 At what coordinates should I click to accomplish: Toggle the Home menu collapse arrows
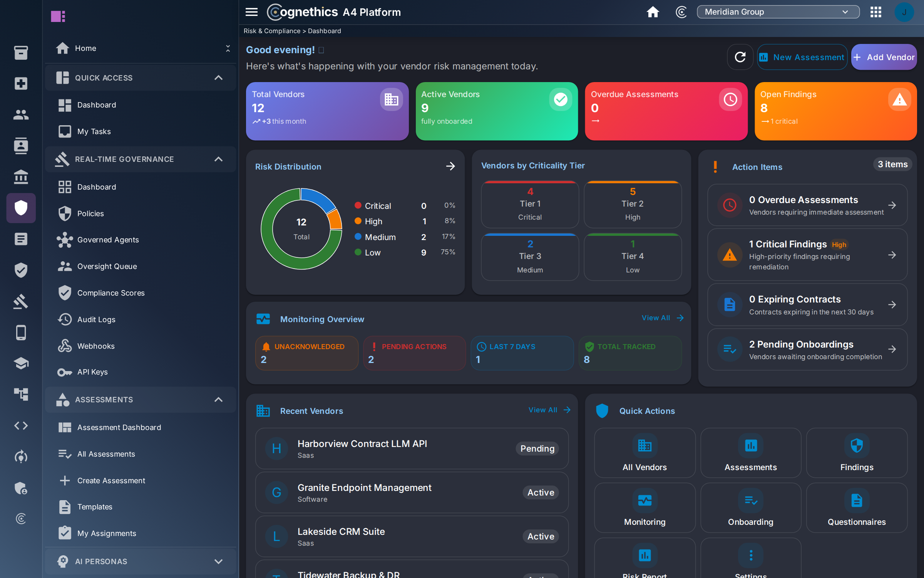pyautogui.click(x=228, y=48)
